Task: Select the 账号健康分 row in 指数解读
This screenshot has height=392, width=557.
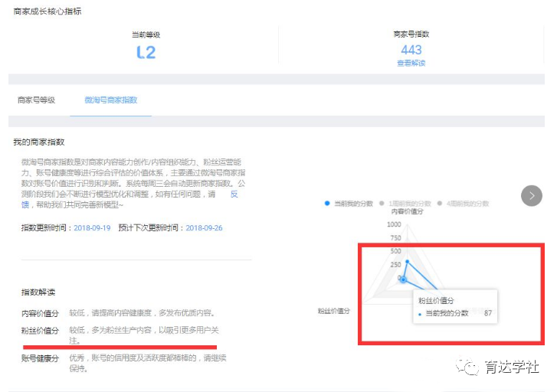Action: (x=40, y=359)
